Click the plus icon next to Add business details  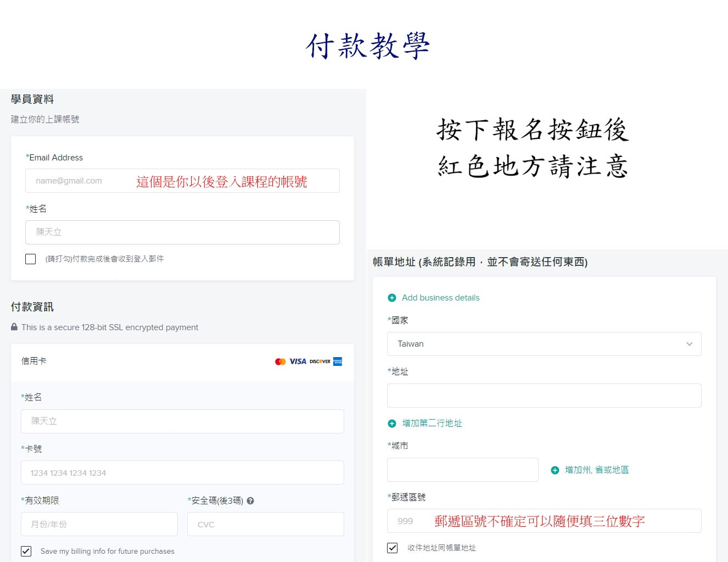[392, 298]
